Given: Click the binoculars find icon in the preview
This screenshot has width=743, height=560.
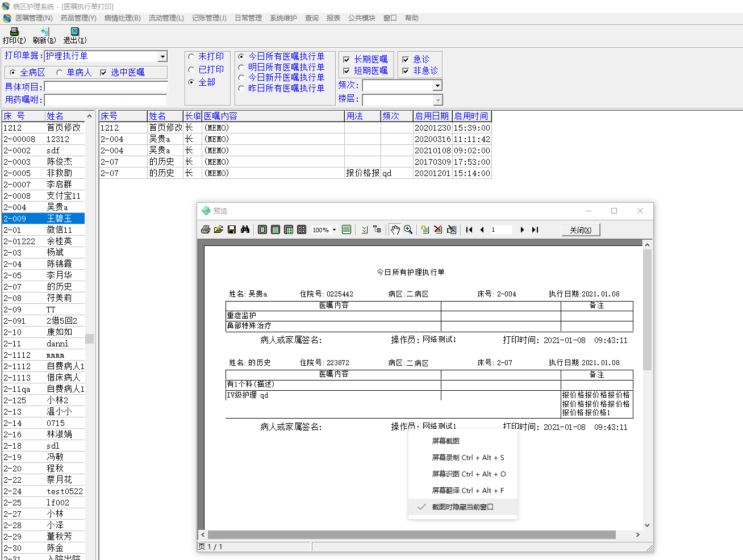Looking at the screenshot, I should click(x=245, y=229).
